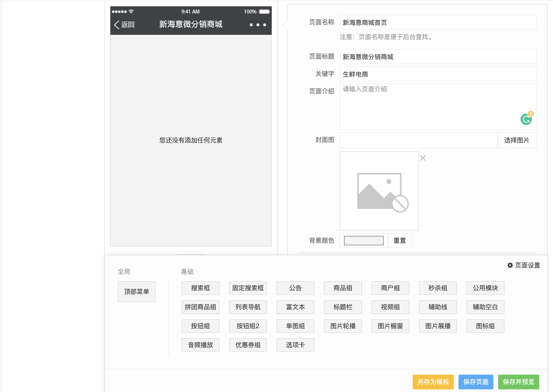Add the 顶部菜单 global module
Screen dimensions: 553x392
coord(137,291)
